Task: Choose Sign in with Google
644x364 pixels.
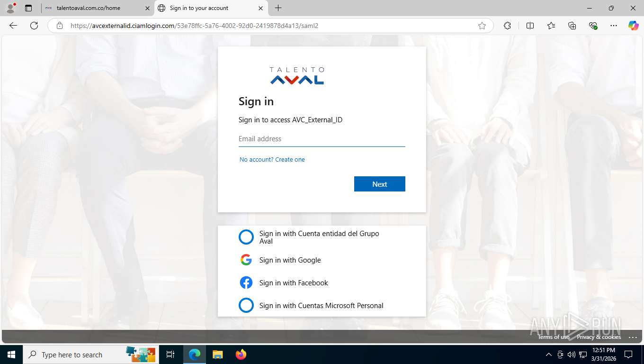Action: coord(322,260)
